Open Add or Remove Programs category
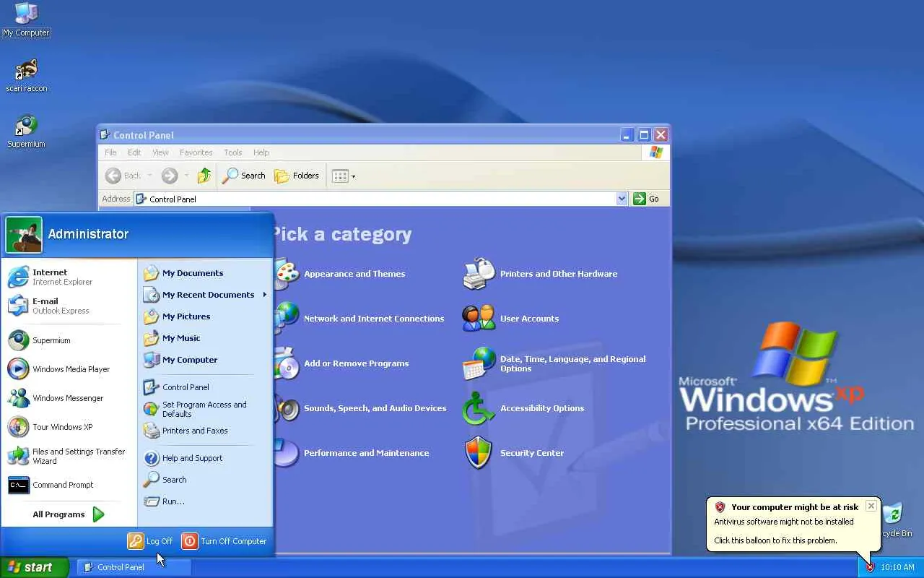This screenshot has width=924, height=578. pyautogui.click(x=356, y=363)
